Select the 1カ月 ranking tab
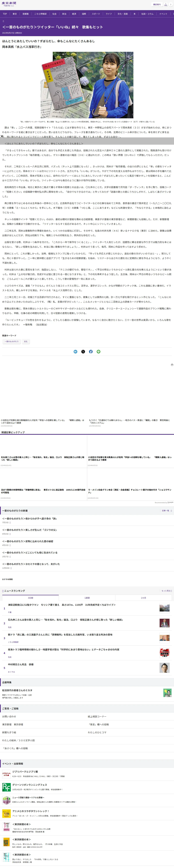 [x=144, y=598]
